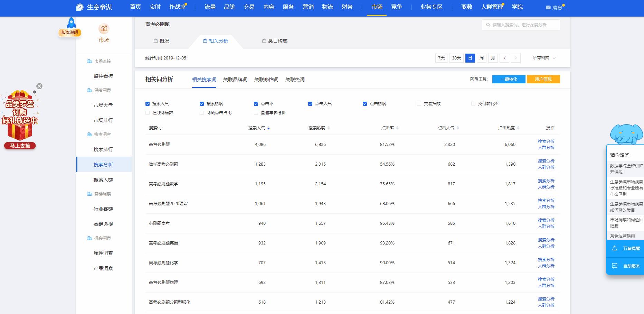The image size is (644, 314).
Task: Switch to the 类目构成 tab
Action: tap(275, 40)
